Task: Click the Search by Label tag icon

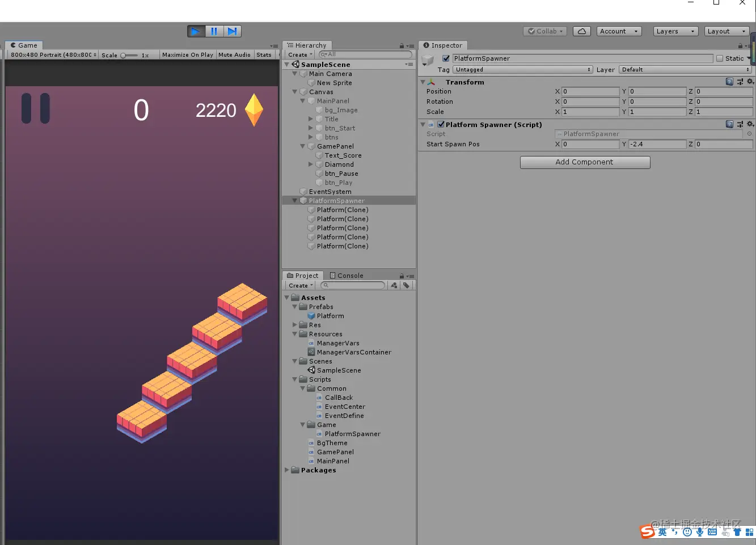Action: pyautogui.click(x=407, y=285)
